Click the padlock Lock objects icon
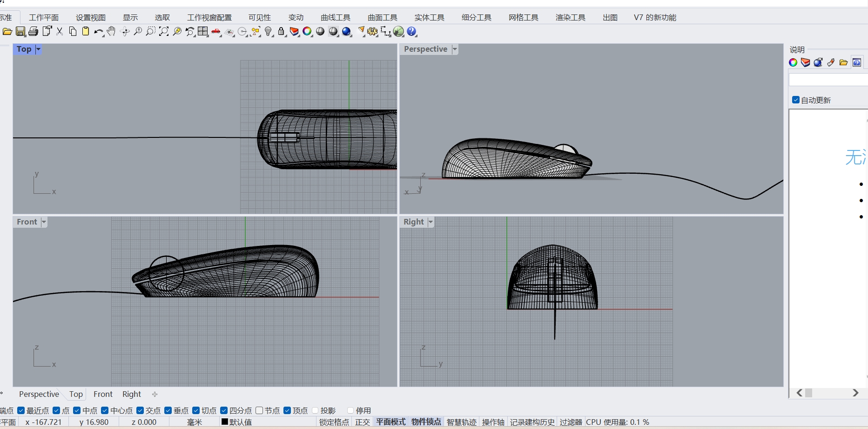The width and height of the screenshot is (868, 429). (281, 32)
